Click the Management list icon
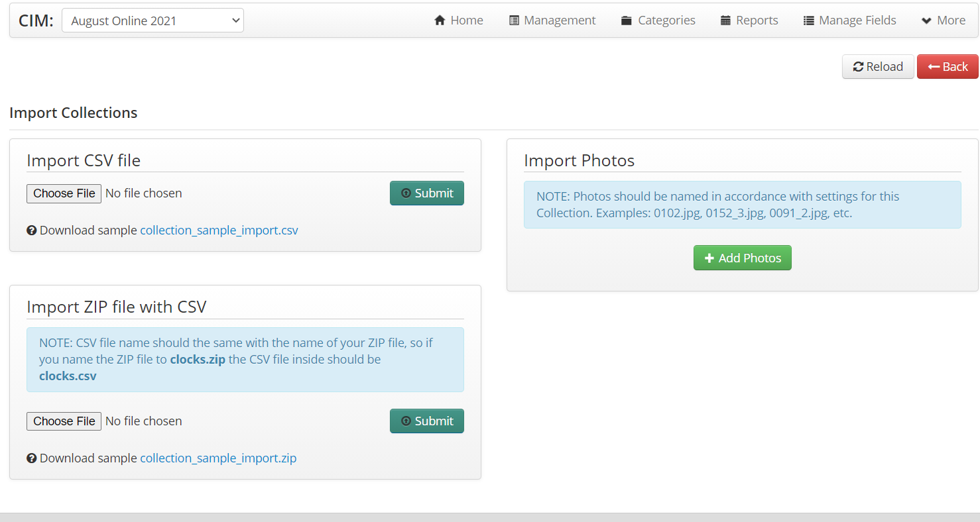This screenshot has width=980, height=522. pyautogui.click(x=514, y=21)
